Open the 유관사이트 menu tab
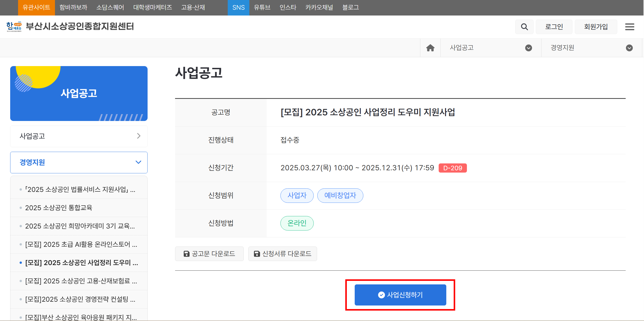Viewport: 644px width, 321px height. click(36, 7)
